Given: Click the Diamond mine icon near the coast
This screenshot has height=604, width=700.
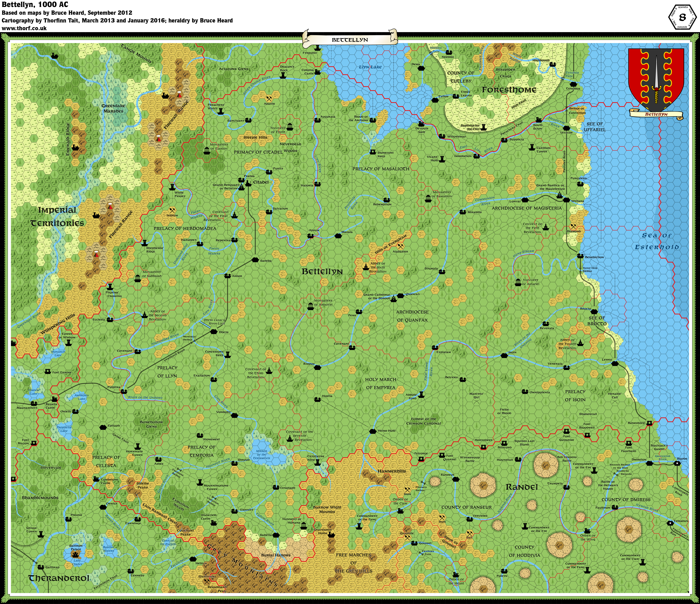Looking at the screenshot, I should click(x=573, y=226).
